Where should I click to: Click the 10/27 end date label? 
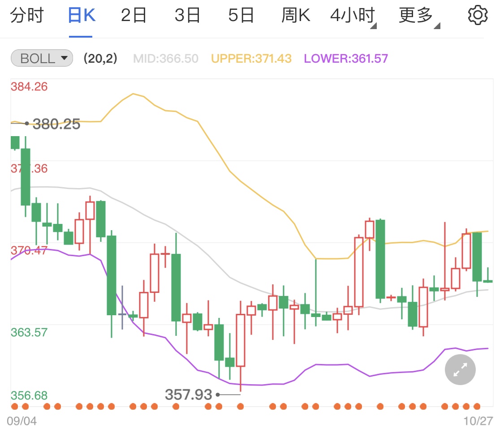pyautogui.click(x=478, y=421)
